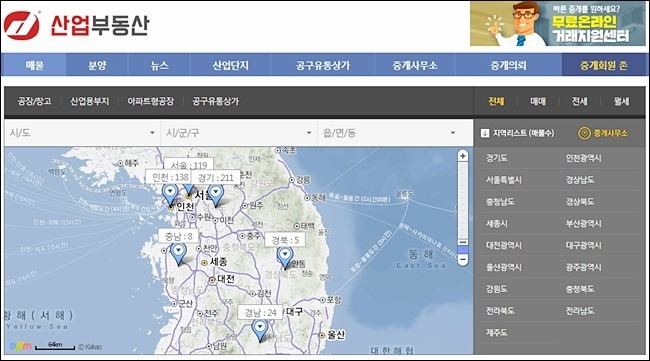Screen dimensions: 650x361
Task: Click the 중개사무소 target circle icon
Action: pyautogui.click(x=584, y=133)
